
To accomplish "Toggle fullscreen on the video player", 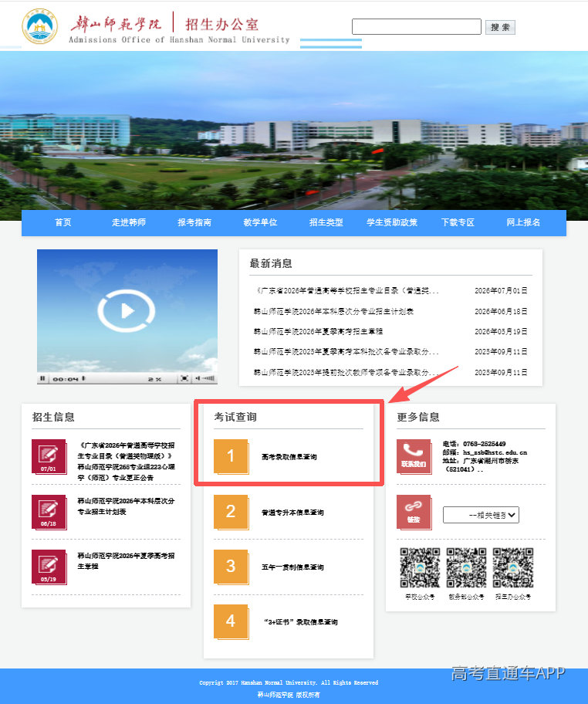I will point(184,378).
